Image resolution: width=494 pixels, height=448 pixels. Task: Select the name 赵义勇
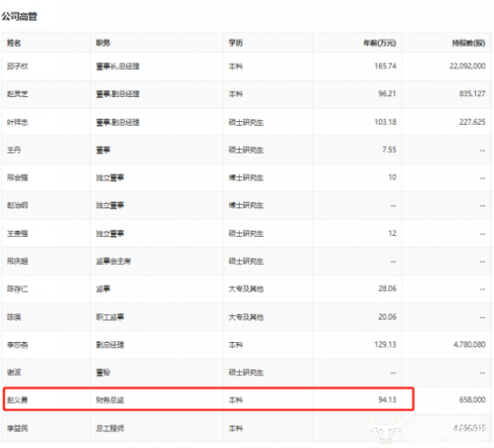pos(17,400)
